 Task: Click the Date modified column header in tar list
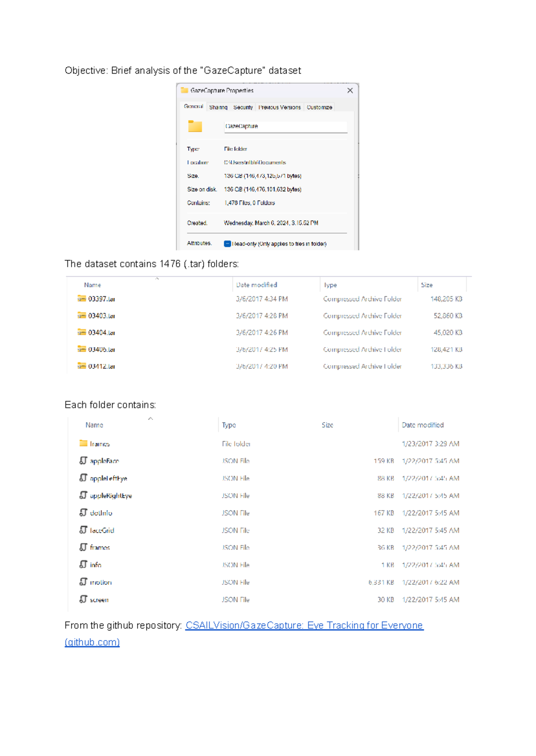coord(257,285)
